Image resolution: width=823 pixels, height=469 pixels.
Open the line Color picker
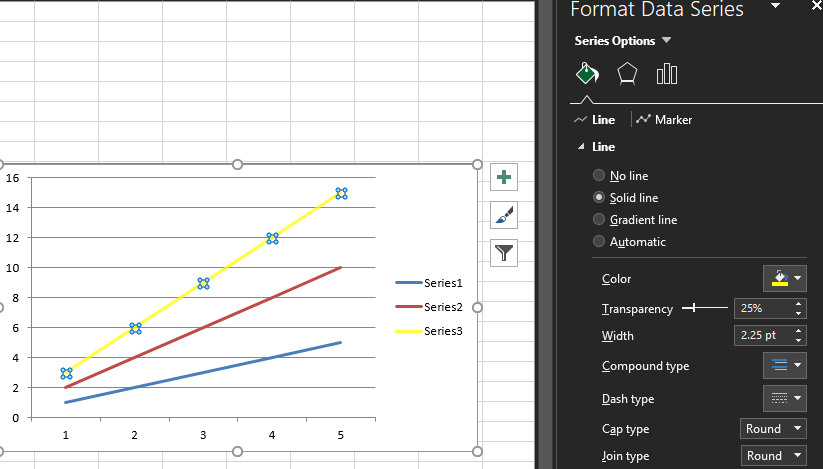click(785, 278)
